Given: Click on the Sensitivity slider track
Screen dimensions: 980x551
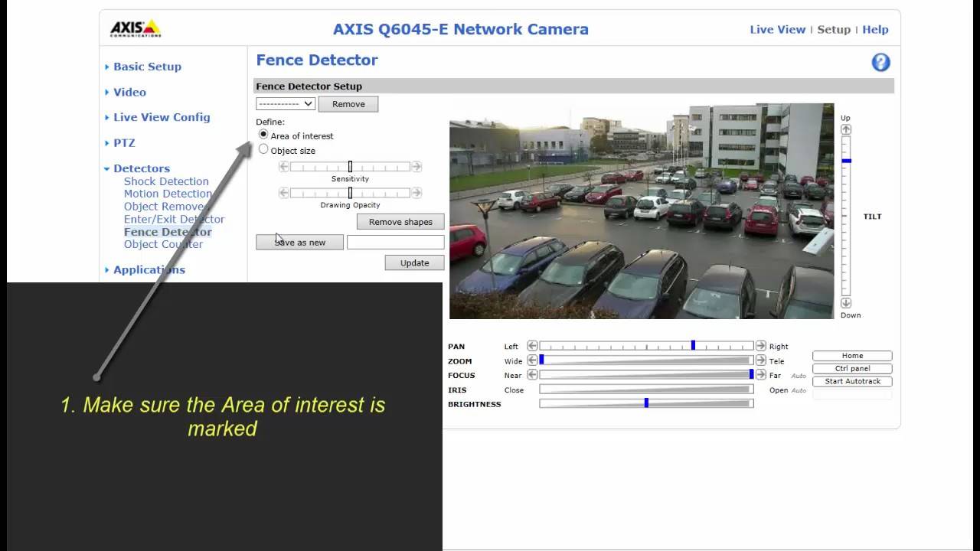Looking at the screenshot, I should (x=350, y=167).
